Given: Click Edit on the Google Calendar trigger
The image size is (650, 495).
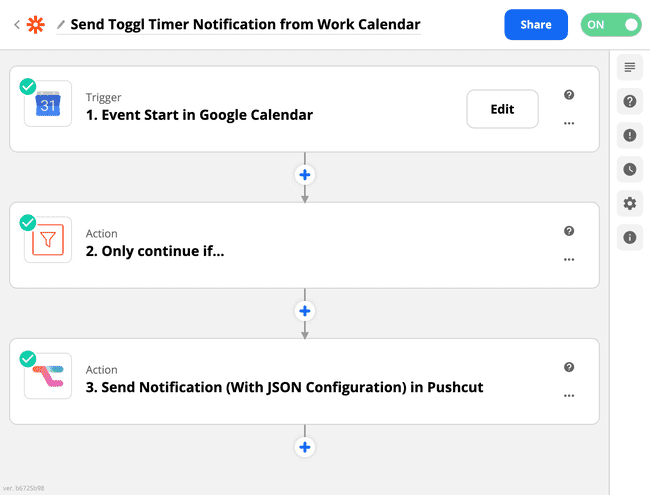Looking at the screenshot, I should coord(502,109).
